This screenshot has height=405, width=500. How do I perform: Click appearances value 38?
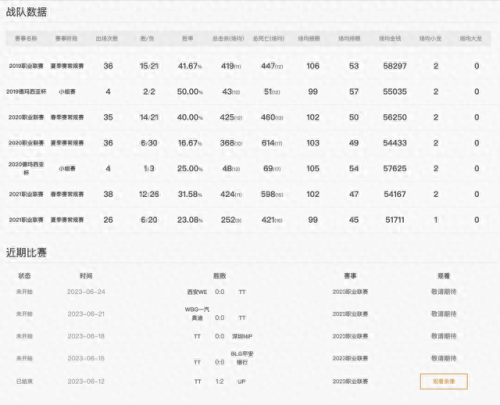(x=108, y=194)
